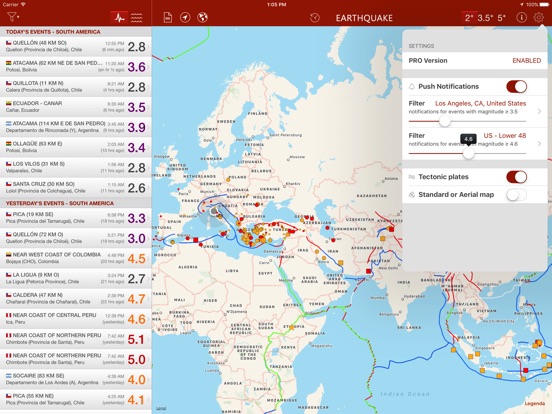Open the info circle icon
Viewport: 552px width, 414px height.
(521, 17)
